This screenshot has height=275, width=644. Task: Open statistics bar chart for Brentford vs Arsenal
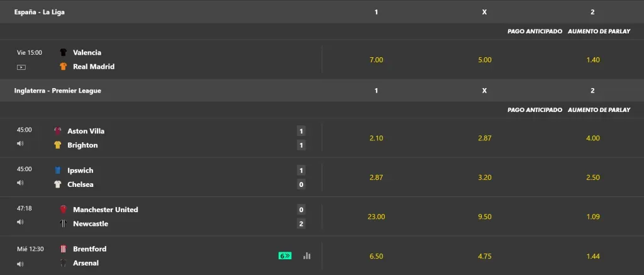(x=307, y=255)
